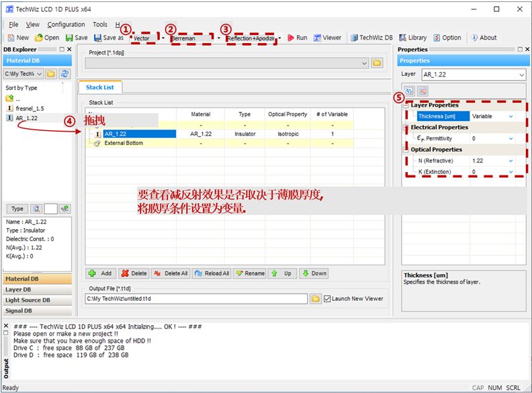
Task: Open the Viewer tool
Action: (327, 38)
